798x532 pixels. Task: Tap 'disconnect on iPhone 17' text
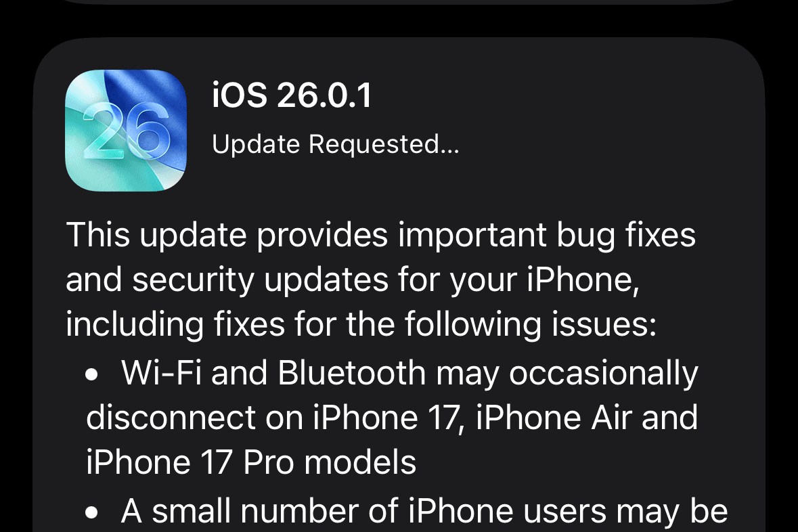pos(272,418)
